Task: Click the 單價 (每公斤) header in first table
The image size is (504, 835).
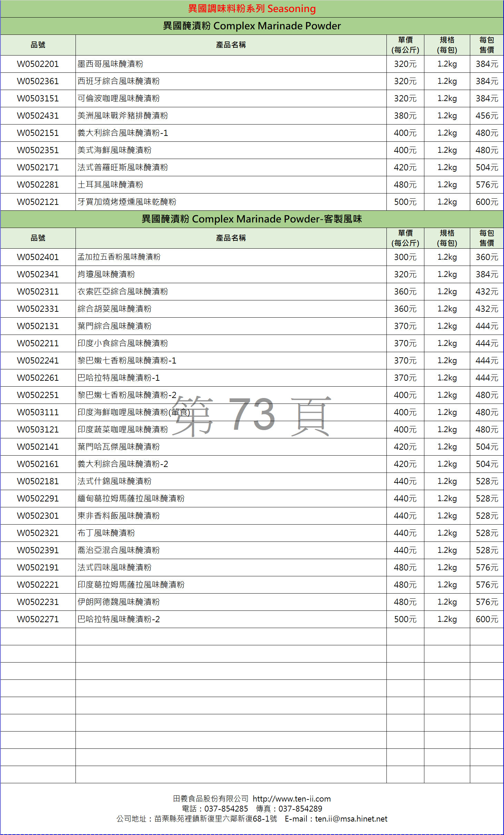Action: click(405, 45)
